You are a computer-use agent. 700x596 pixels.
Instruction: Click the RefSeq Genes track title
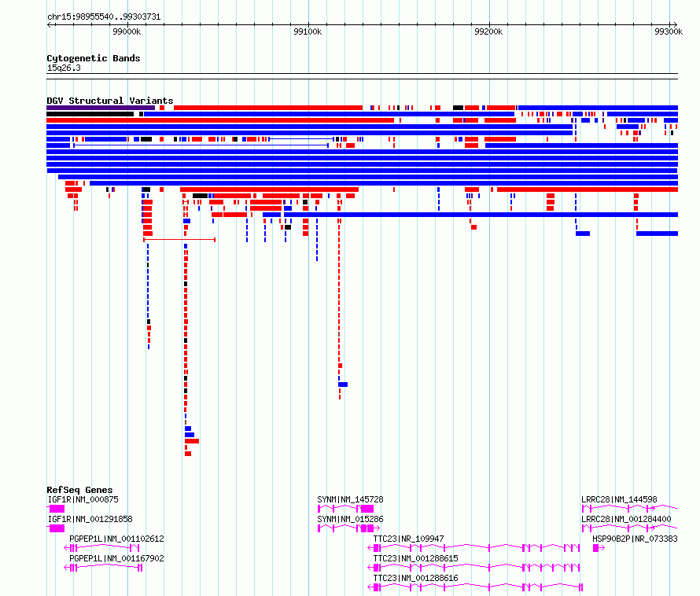pyautogui.click(x=79, y=490)
